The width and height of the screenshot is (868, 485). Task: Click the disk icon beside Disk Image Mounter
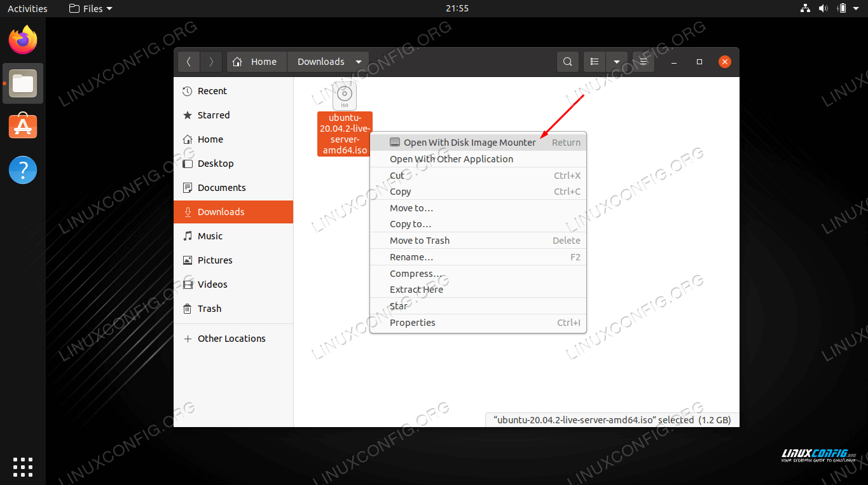[x=395, y=143]
